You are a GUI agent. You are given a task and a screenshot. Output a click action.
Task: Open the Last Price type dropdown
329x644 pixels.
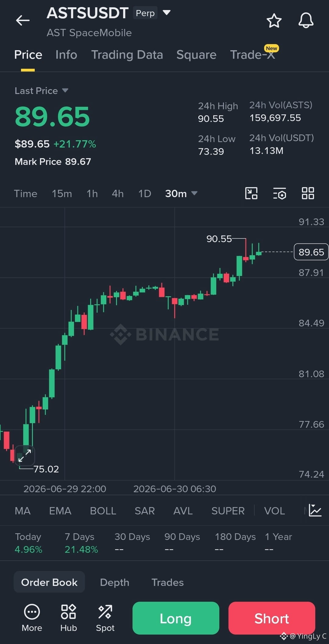[x=41, y=91]
